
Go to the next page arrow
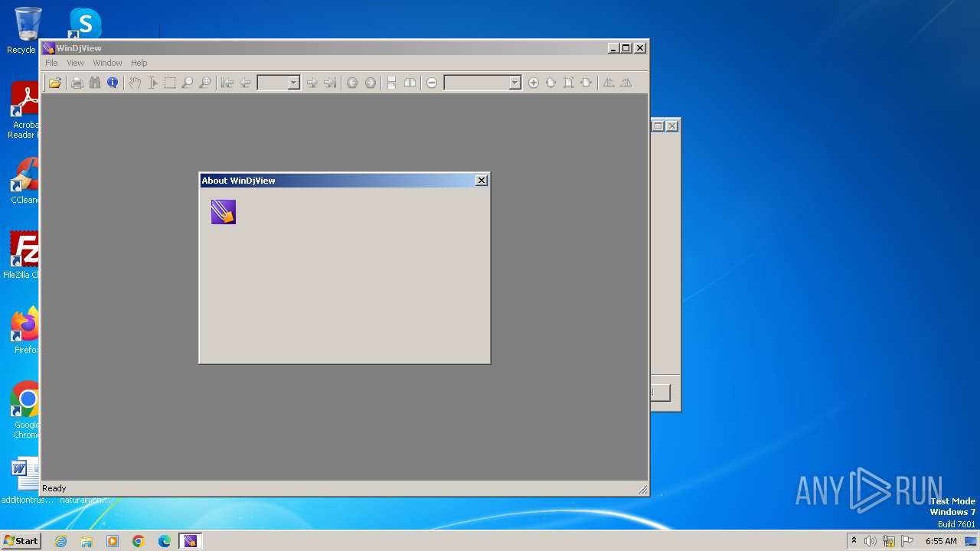pyautogui.click(x=312, y=83)
